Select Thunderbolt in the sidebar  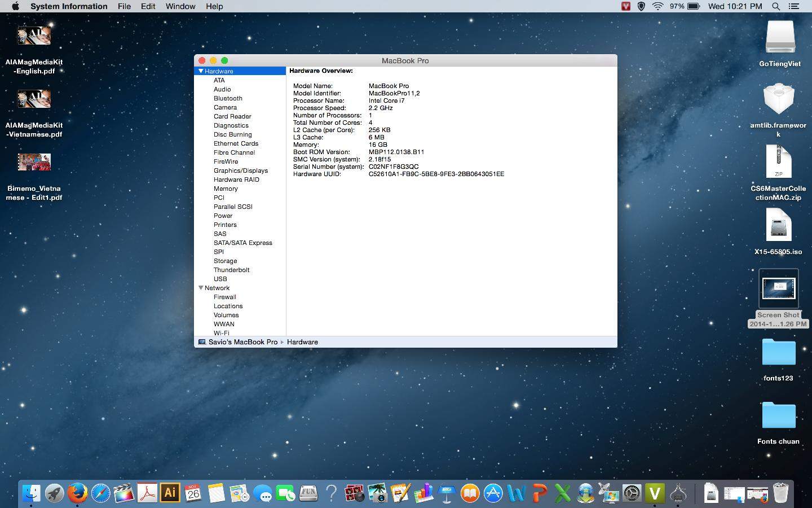(231, 270)
